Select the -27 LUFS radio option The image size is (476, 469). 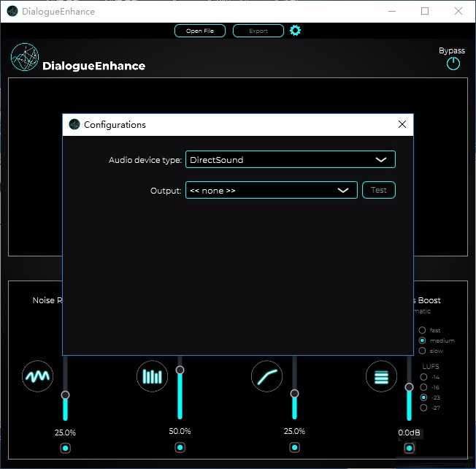[423, 408]
